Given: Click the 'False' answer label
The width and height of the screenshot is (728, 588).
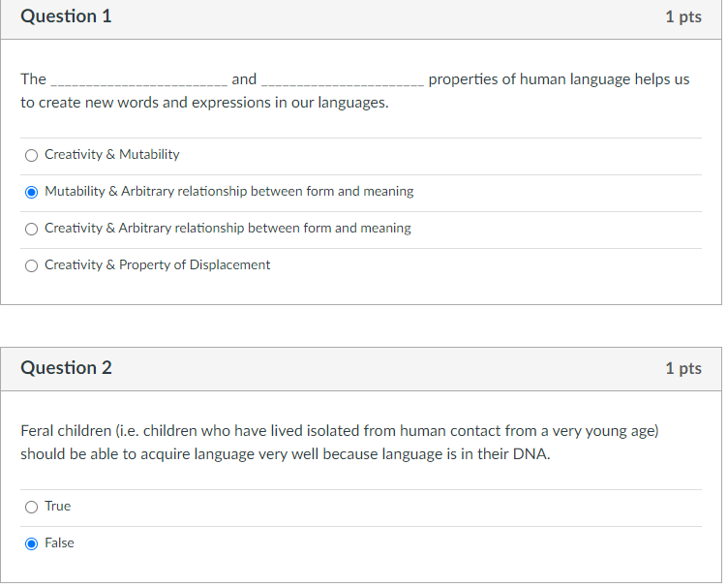Looking at the screenshot, I should pos(59,542).
